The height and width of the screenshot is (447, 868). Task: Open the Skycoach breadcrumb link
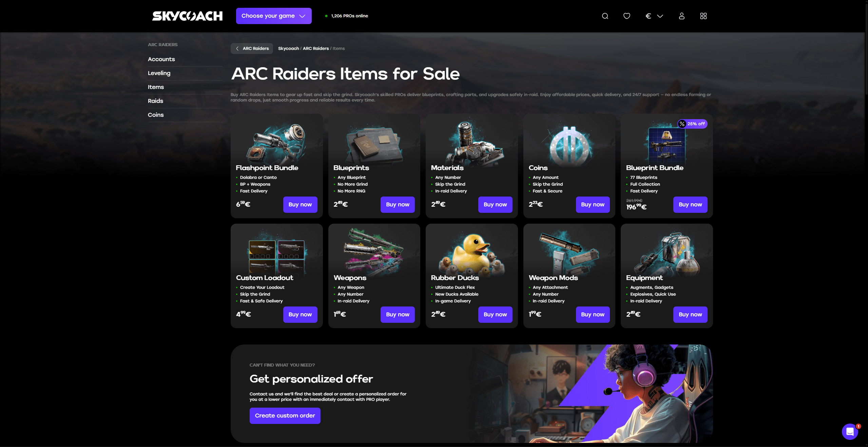point(288,49)
